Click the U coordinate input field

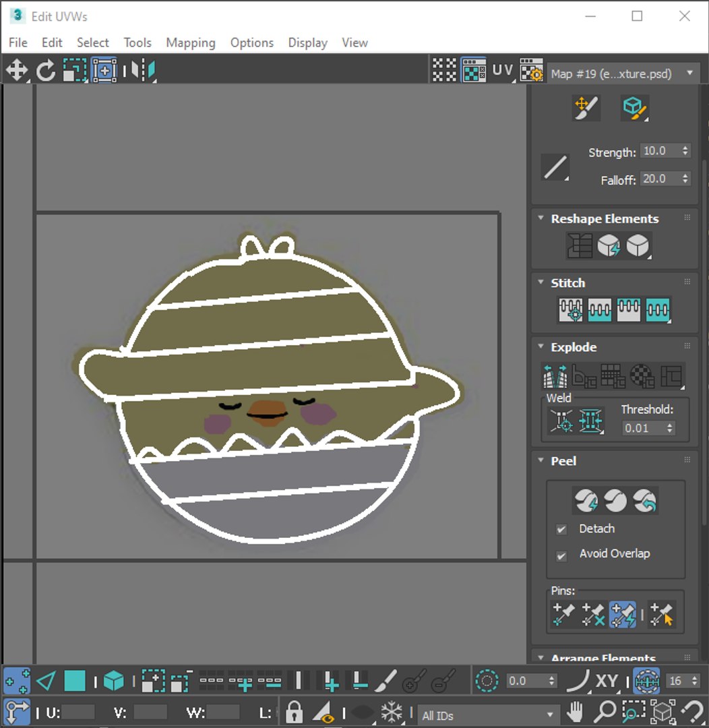(78, 712)
